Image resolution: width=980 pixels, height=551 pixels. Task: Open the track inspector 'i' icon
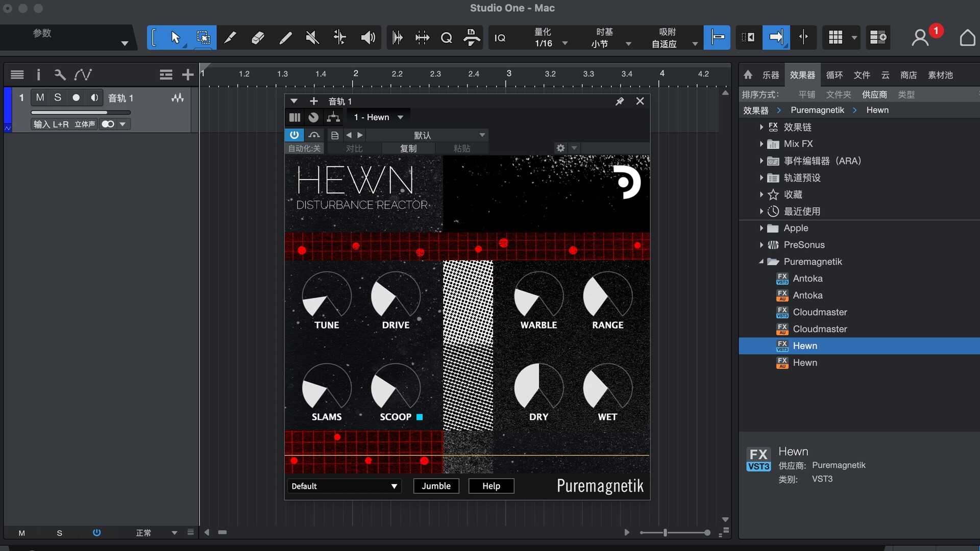point(38,74)
